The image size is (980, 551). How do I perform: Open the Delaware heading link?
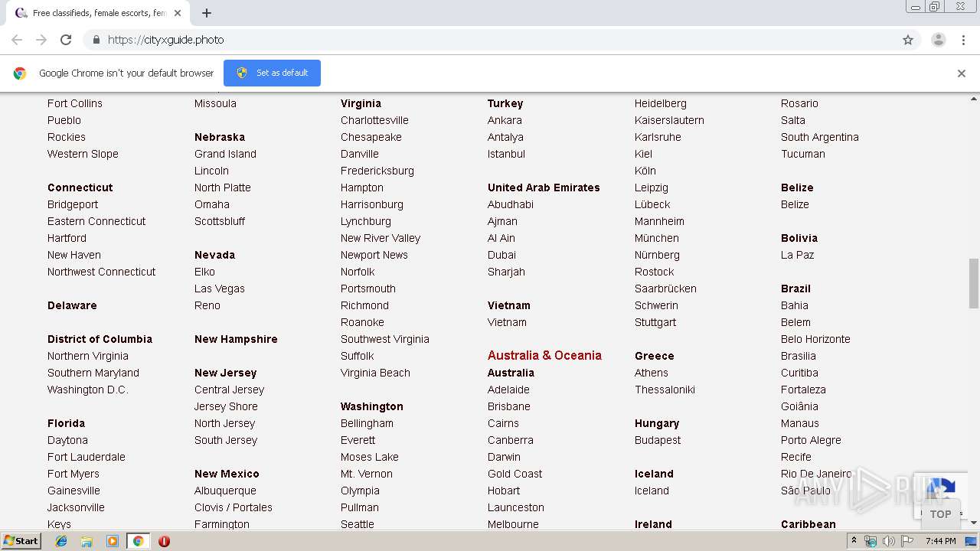point(72,305)
